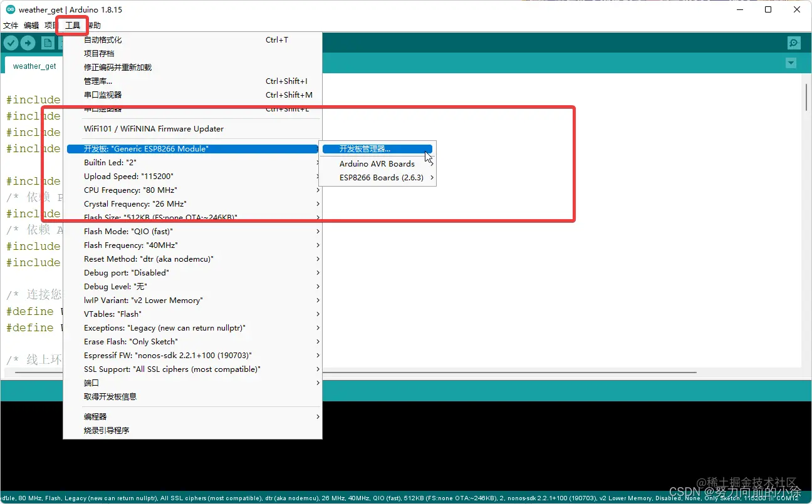This screenshot has height=504, width=812.
Task: Expand Espressif FW nonos-sdk submenu
Action: [192, 355]
